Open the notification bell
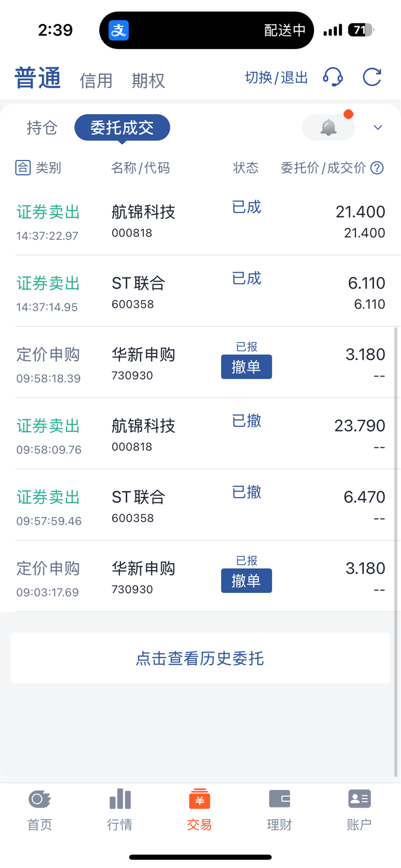This screenshot has height=868, width=401. point(329,127)
